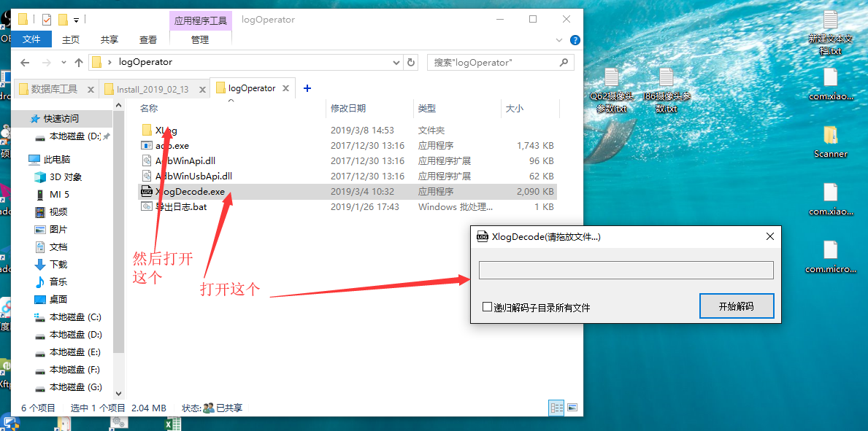Expand the ribbon with chevron arrow
Image resolution: width=868 pixels, height=431 pixels.
(x=559, y=40)
